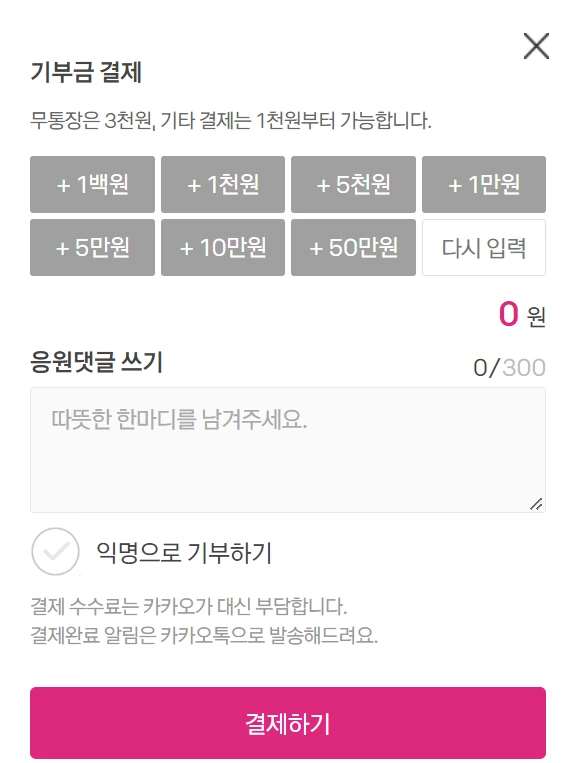This screenshot has height=763, width=574.
Task: Add 1백원 to the donation amount
Action: tap(92, 184)
